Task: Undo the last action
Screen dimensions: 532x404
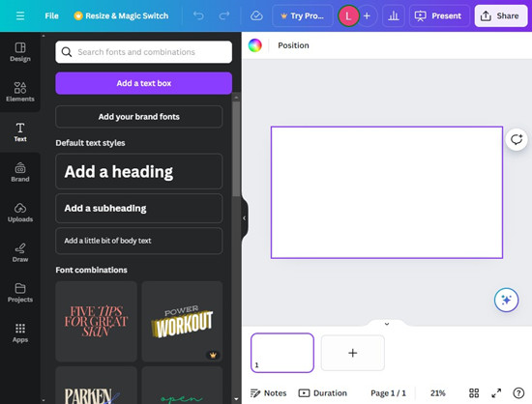Action: coord(198,15)
